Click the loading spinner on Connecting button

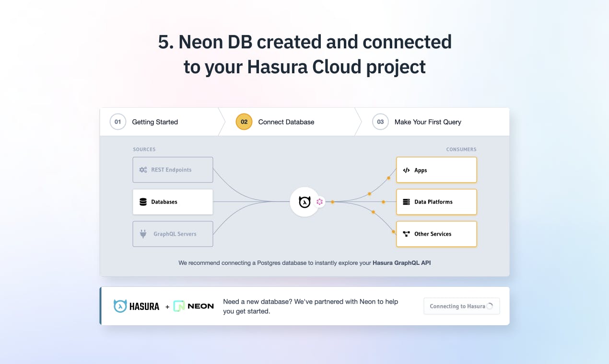(490, 306)
